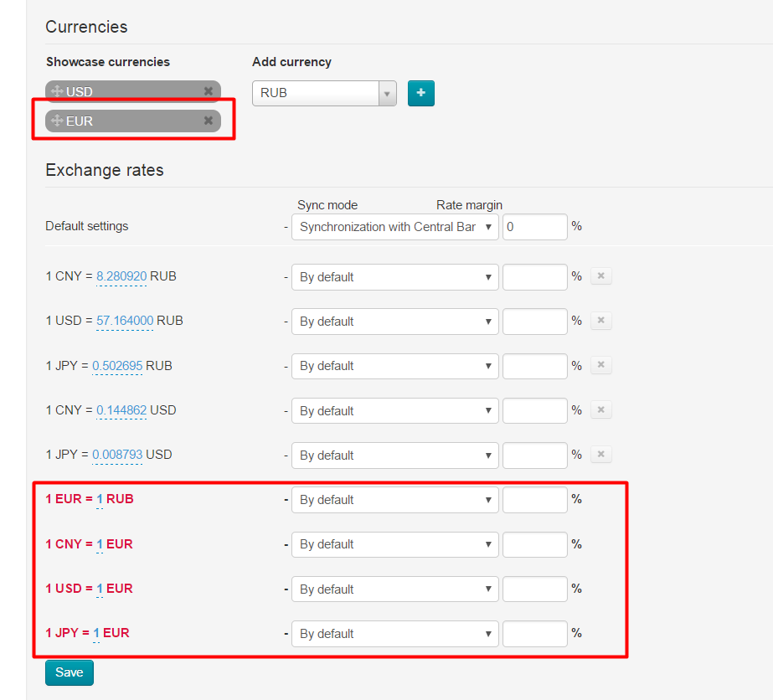
Task: Remove EUR from showcase currencies
Action: tap(209, 121)
